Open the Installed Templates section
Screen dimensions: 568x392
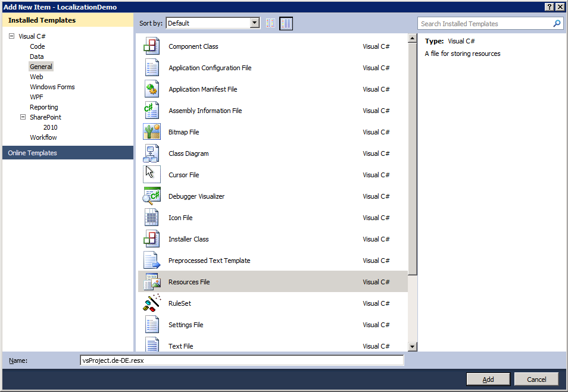click(68, 20)
